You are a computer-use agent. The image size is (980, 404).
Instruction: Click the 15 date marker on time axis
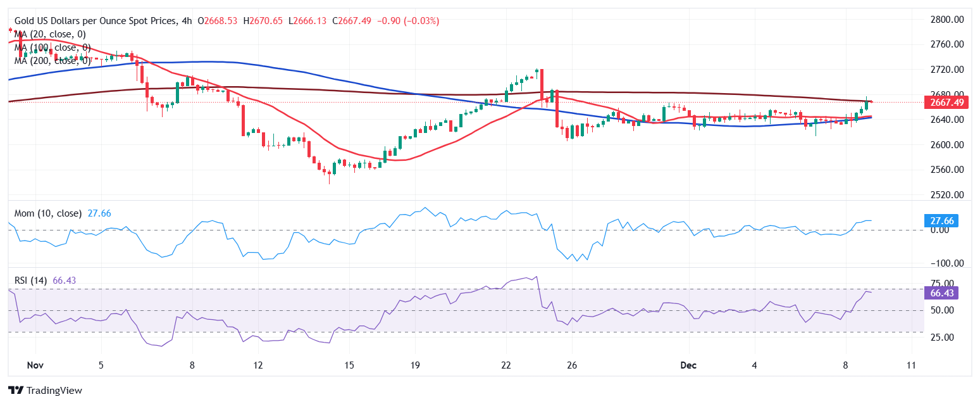point(349,365)
